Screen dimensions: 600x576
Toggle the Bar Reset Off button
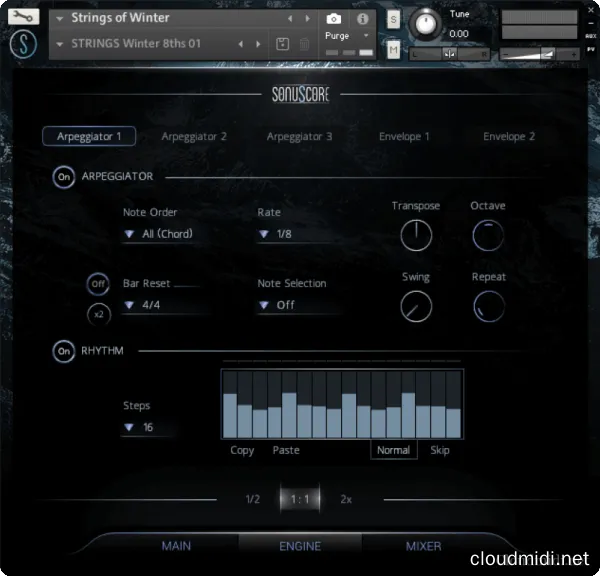[98, 284]
